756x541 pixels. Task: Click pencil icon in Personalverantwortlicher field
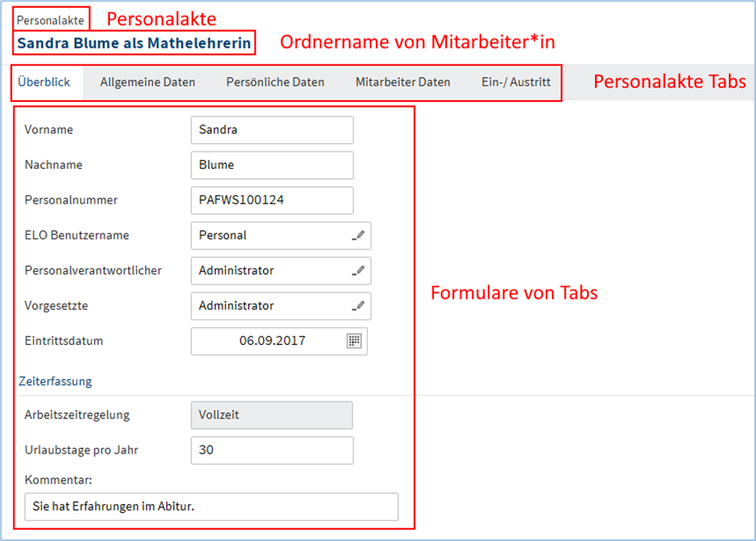point(358,271)
